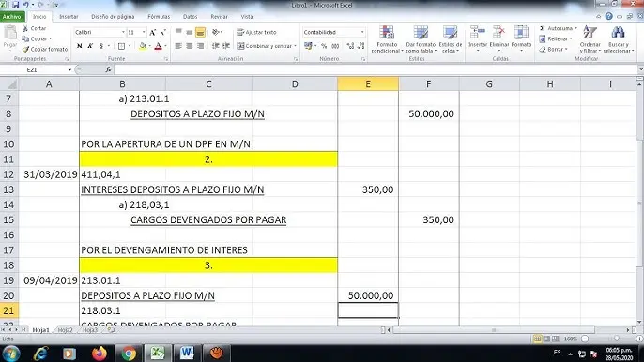Screen dimensions: 644x362
Task: Align text right
Action: [200, 46]
